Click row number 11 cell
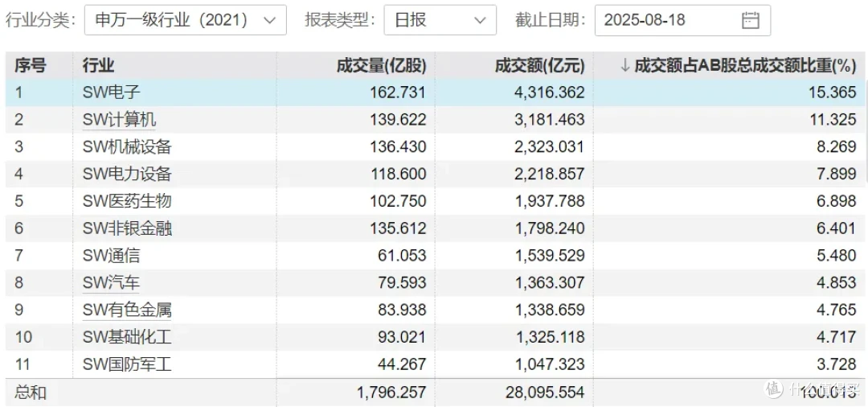This screenshot has width=868, height=407. coord(23,364)
